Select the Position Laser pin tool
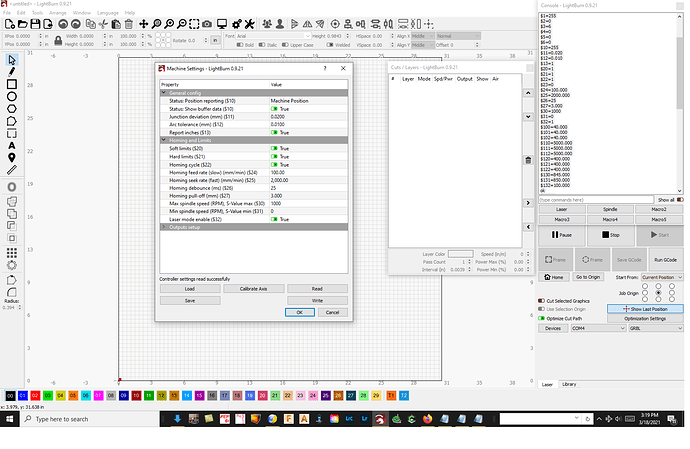Screen dimensions: 690x449 [x=12, y=158]
